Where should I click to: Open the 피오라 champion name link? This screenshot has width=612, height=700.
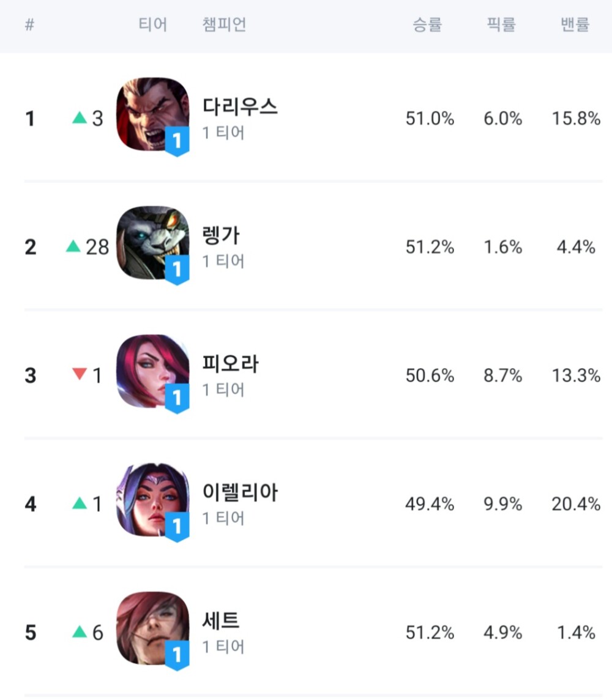tap(231, 364)
